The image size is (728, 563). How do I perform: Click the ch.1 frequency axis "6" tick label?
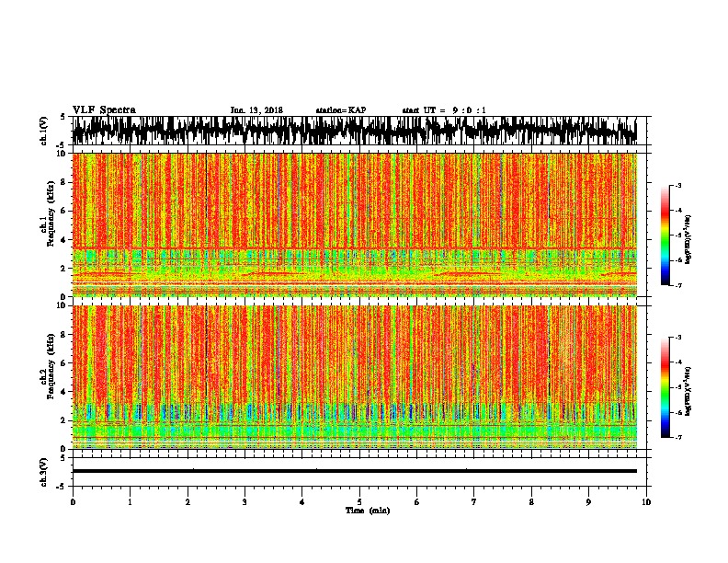(63, 211)
